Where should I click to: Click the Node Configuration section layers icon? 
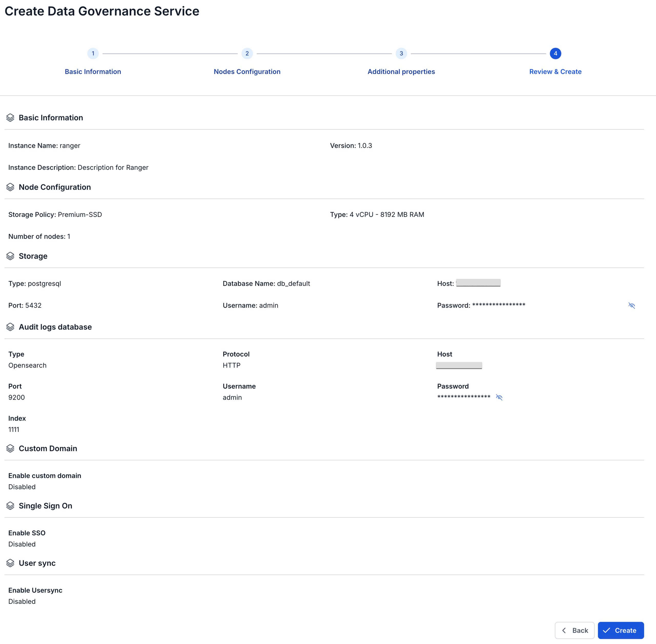point(10,187)
